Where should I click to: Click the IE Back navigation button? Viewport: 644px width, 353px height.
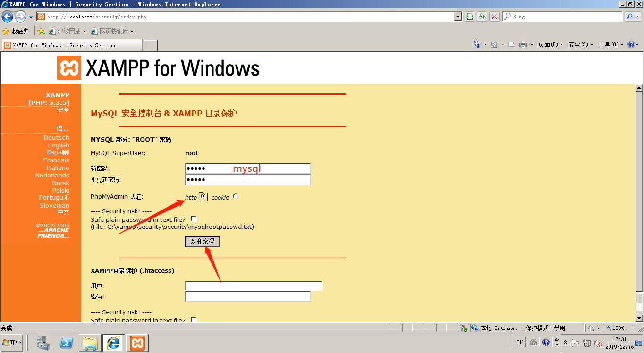pos(7,17)
